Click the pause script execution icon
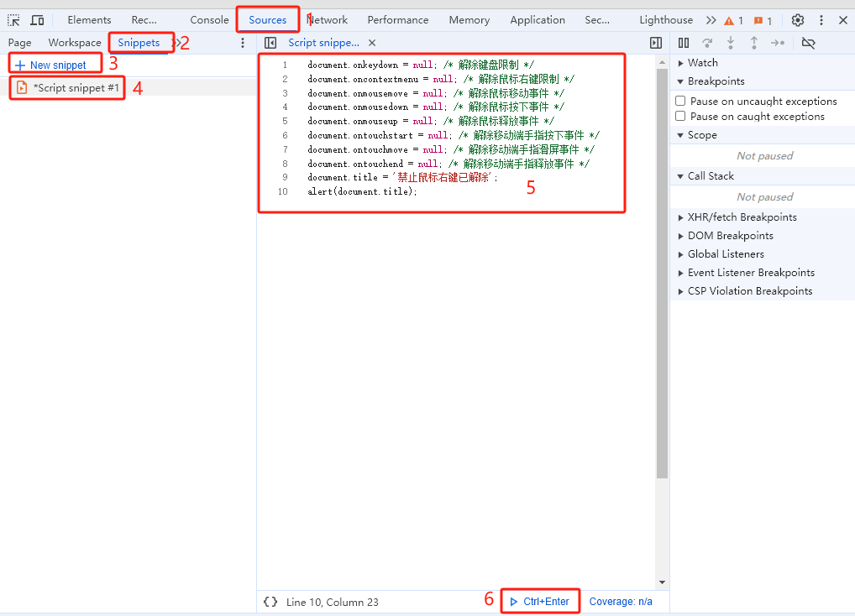 [x=684, y=43]
